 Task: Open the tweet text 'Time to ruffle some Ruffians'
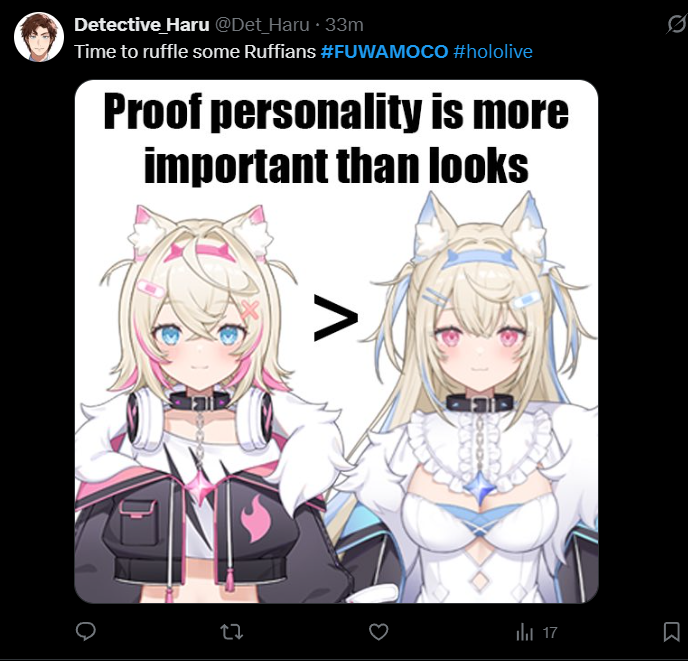click(195, 52)
